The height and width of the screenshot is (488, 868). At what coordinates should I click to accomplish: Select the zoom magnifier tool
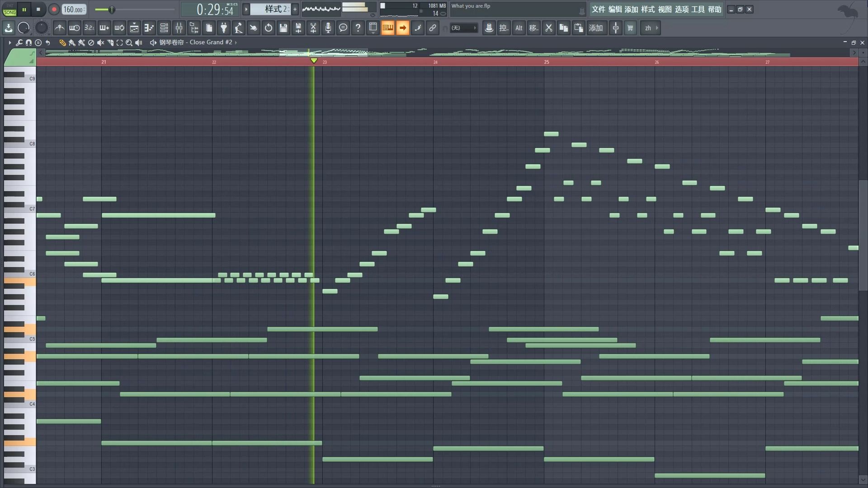[x=129, y=42]
